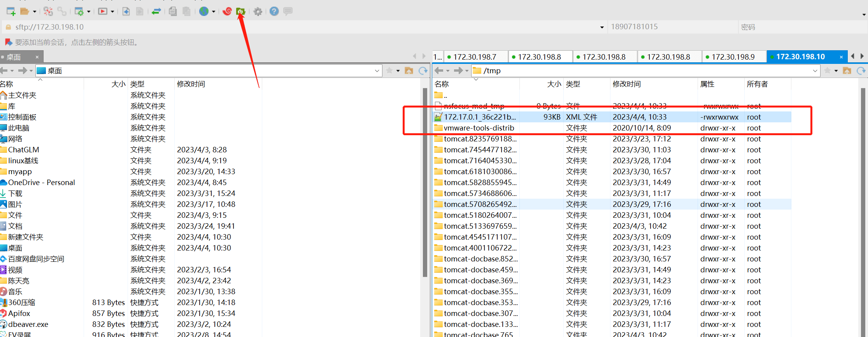Click the greyed Reconnect chain icon
Viewport: 868px width, 337px height.
pyautogui.click(x=62, y=11)
